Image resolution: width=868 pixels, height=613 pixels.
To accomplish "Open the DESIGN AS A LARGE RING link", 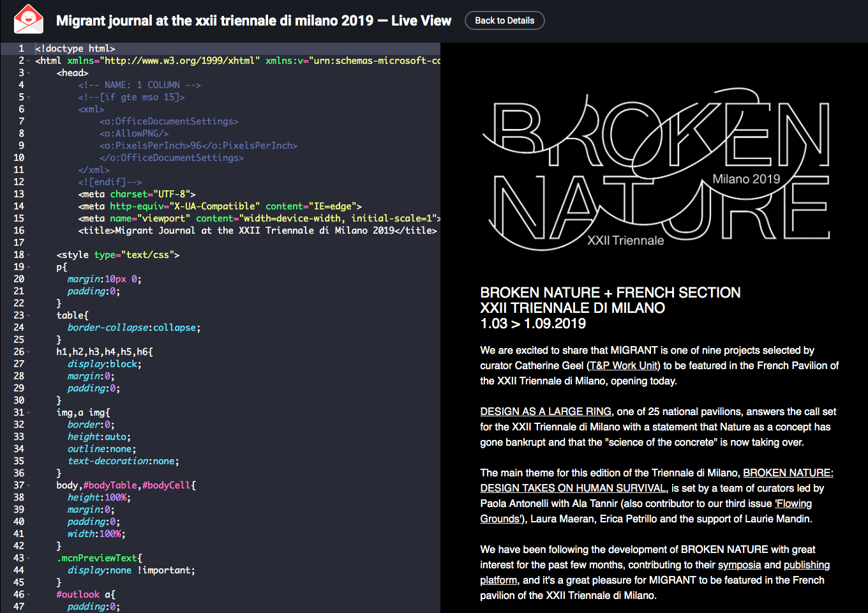I will click(x=546, y=411).
